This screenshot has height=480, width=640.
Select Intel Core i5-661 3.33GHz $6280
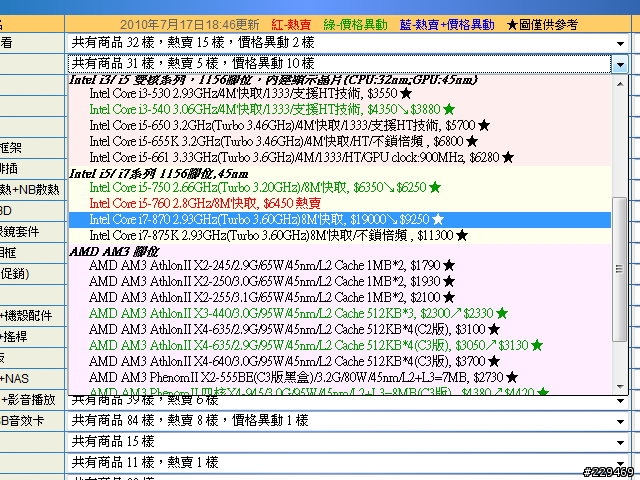(340, 157)
